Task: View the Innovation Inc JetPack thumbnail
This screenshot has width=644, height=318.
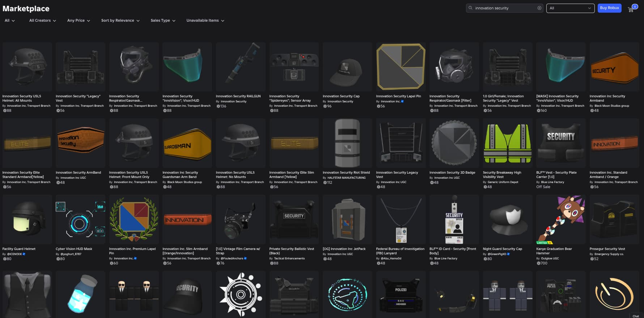Action: [x=347, y=220]
